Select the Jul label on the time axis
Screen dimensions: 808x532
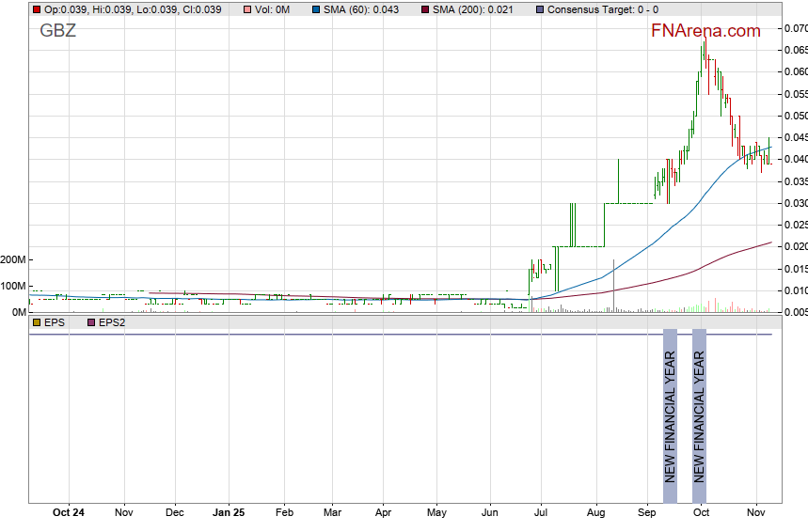coord(542,513)
